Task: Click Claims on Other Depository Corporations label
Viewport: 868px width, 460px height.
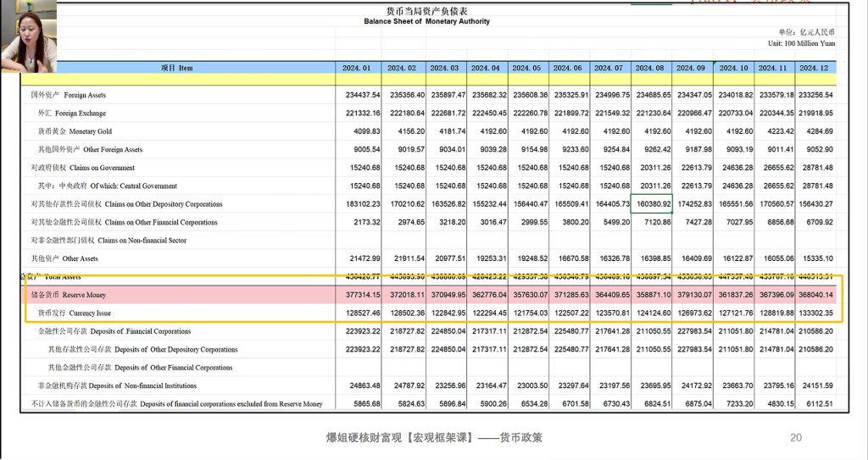Action: (127, 204)
